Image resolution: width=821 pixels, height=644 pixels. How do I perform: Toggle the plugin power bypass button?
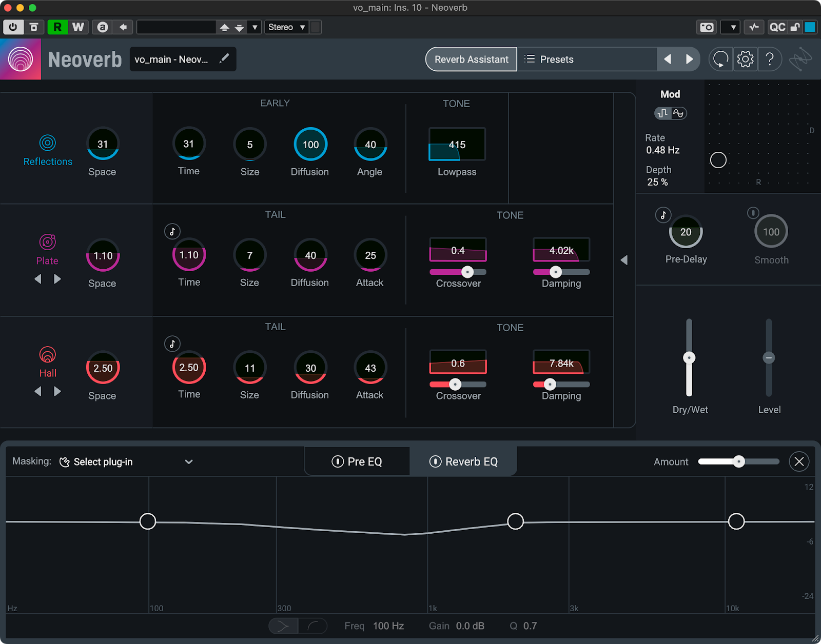point(13,27)
